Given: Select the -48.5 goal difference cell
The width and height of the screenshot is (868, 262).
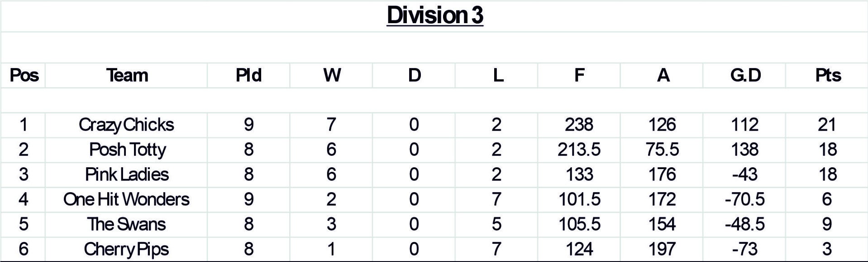Looking at the screenshot, I should click(744, 224).
